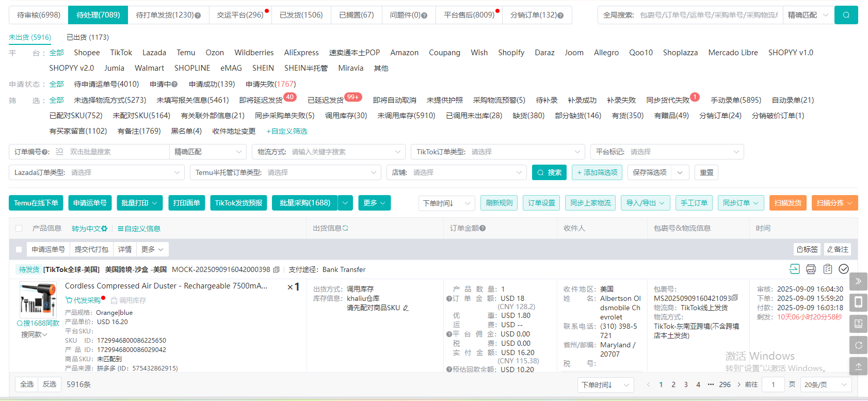The width and height of the screenshot is (868, 401).
Task: Open the 店铺 store selection dropdown
Action: coord(456,172)
